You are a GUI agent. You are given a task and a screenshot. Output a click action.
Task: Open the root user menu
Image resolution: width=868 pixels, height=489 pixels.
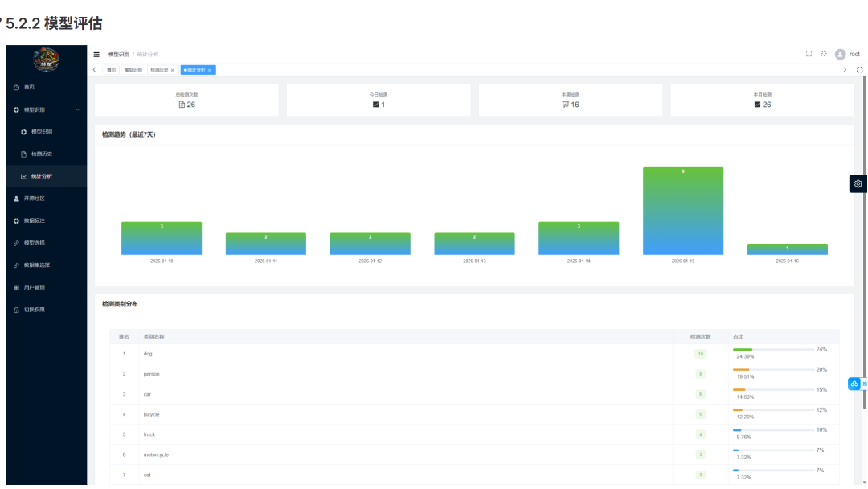click(x=854, y=54)
